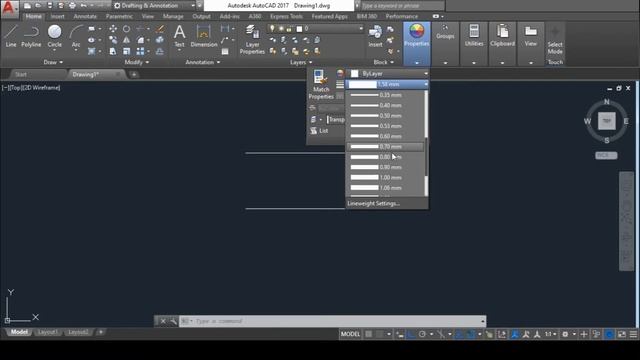The width and height of the screenshot is (640, 360).
Task: Switch to the Layout2 tab
Action: coord(78,332)
